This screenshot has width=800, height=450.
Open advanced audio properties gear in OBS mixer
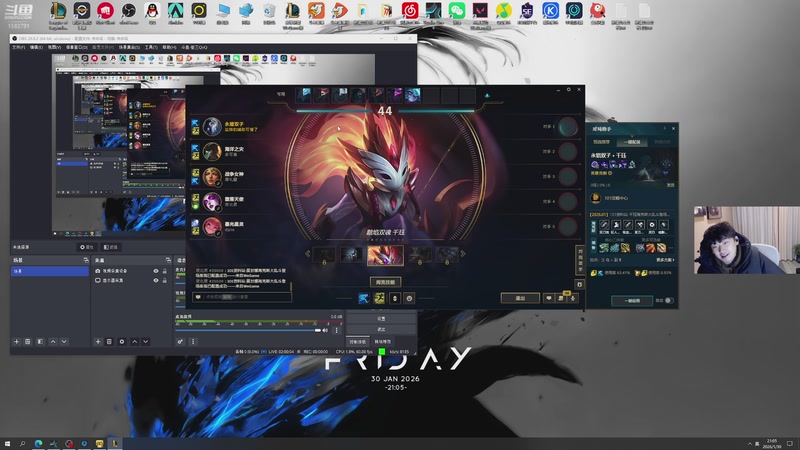coord(180,341)
